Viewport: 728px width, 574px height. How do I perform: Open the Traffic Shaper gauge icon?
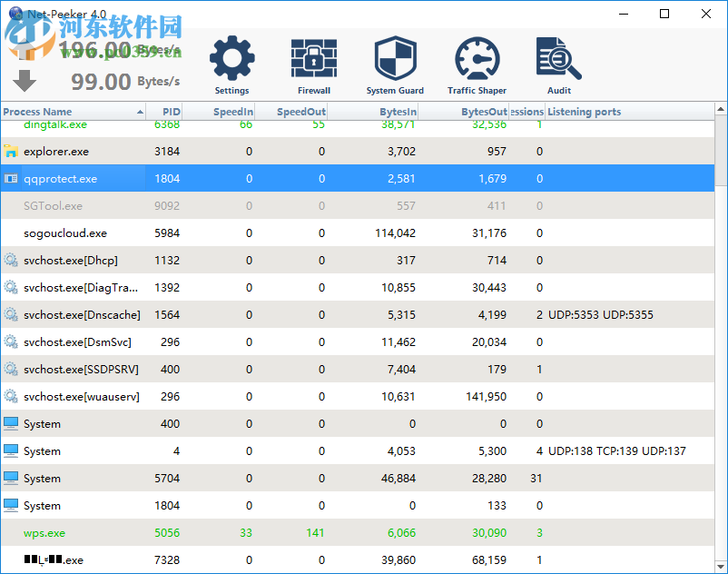(x=477, y=57)
